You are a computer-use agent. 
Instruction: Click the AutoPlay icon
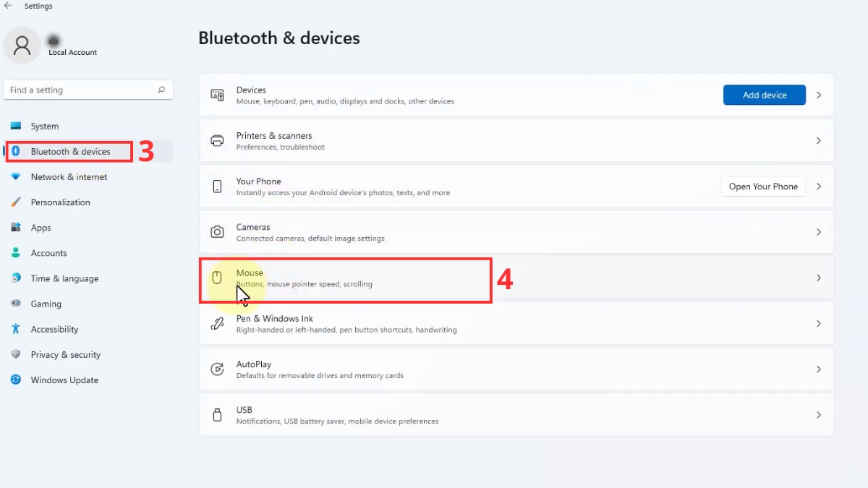[217, 369]
